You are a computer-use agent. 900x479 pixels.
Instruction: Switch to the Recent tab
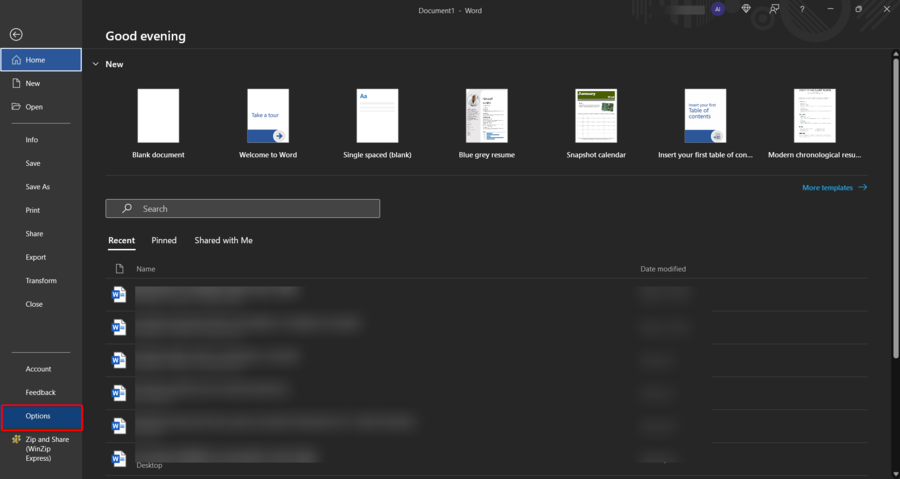pyautogui.click(x=122, y=240)
